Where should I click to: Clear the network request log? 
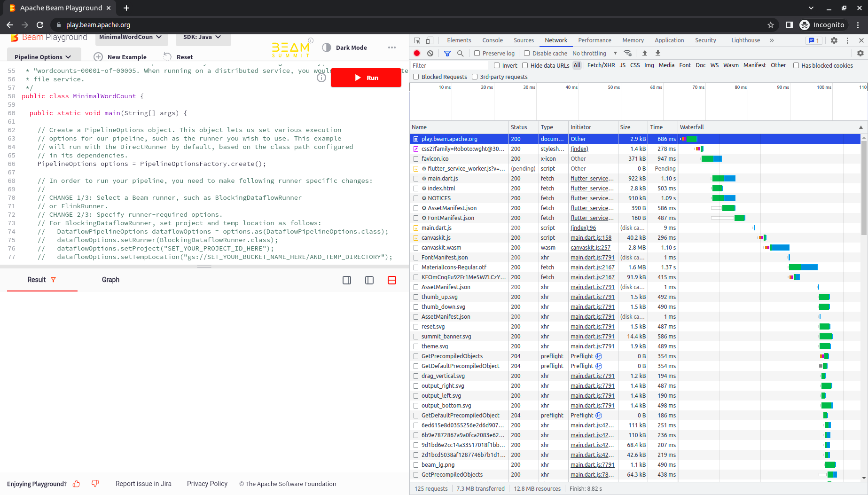pyautogui.click(x=430, y=53)
